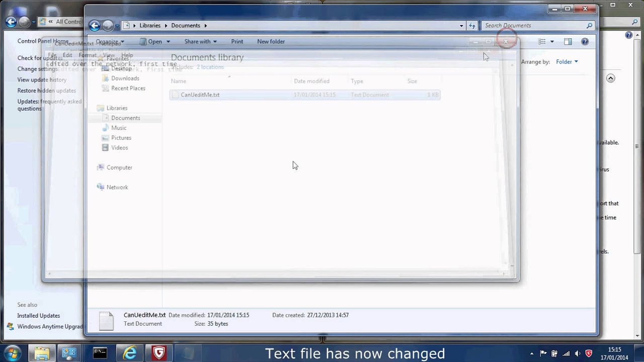Click the volume speaker tray icon
This screenshot has width=644, height=362.
[x=577, y=353]
